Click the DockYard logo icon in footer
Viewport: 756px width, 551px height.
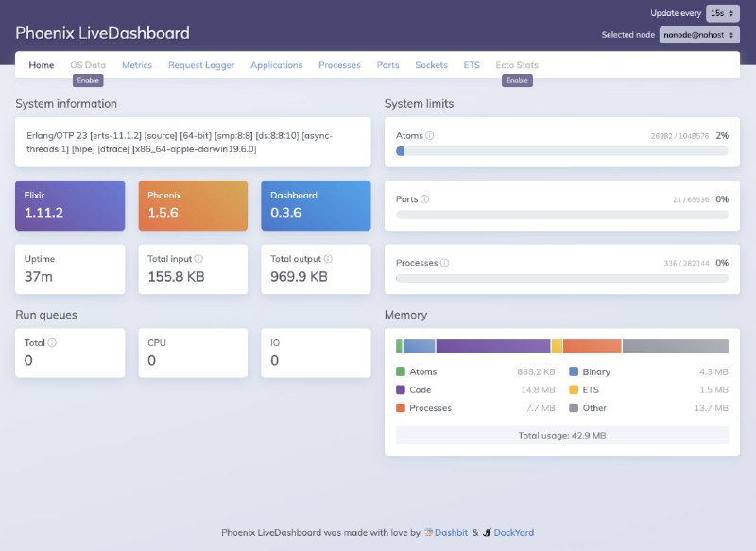click(x=487, y=533)
